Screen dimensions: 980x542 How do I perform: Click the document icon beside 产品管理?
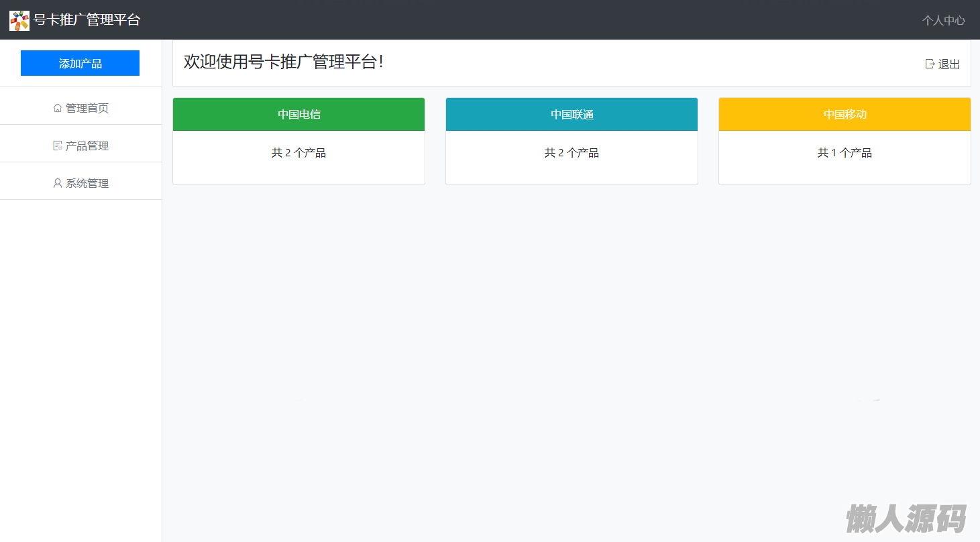point(58,146)
